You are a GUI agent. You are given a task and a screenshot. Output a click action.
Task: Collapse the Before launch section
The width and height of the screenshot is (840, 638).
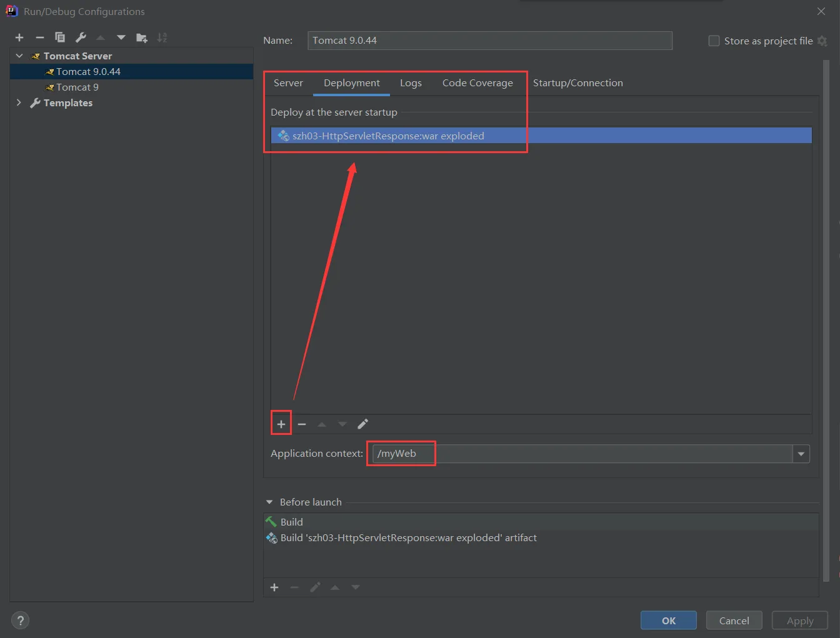pyautogui.click(x=269, y=502)
